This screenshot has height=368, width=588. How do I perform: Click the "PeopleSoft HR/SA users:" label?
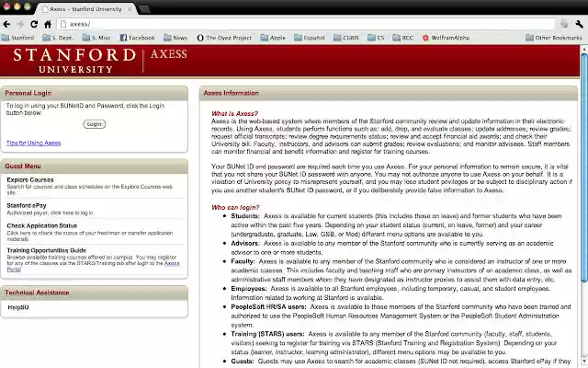tap(268, 306)
